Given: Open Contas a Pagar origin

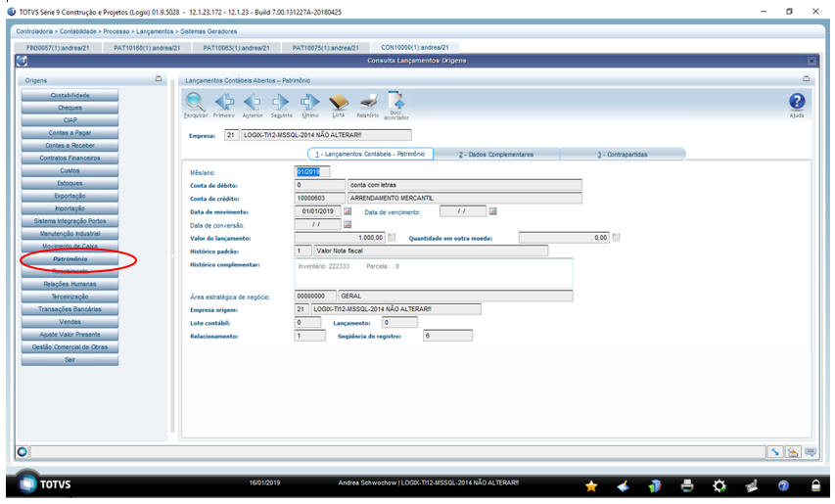Looking at the screenshot, I should point(70,133).
